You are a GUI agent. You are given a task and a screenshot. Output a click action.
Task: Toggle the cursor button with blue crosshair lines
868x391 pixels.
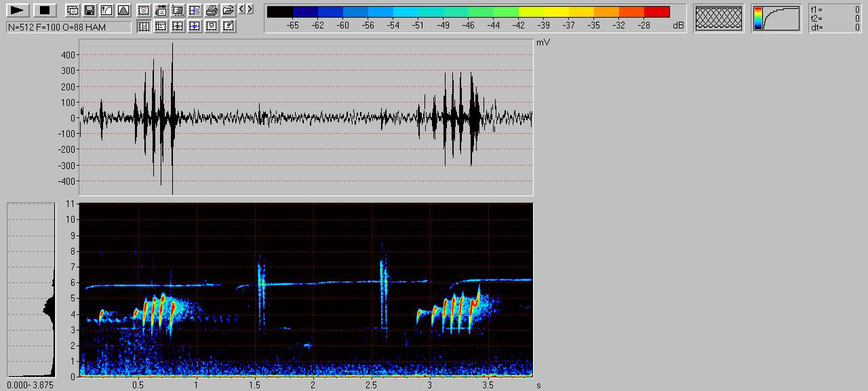coord(195,26)
